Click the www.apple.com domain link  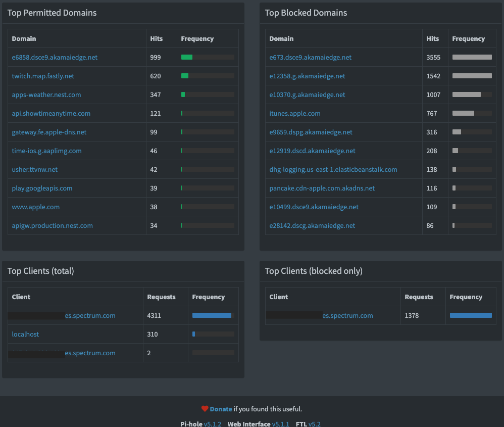36,207
